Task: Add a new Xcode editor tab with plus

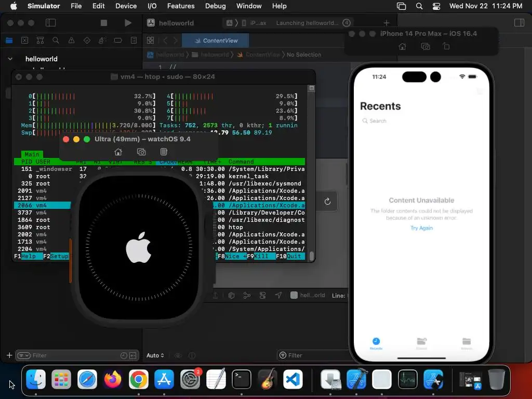Action: pyautogui.click(x=386, y=23)
